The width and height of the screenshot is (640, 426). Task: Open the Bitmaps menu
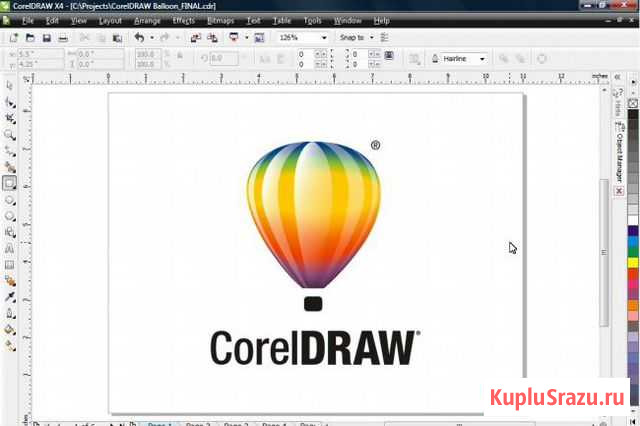[x=220, y=21]
